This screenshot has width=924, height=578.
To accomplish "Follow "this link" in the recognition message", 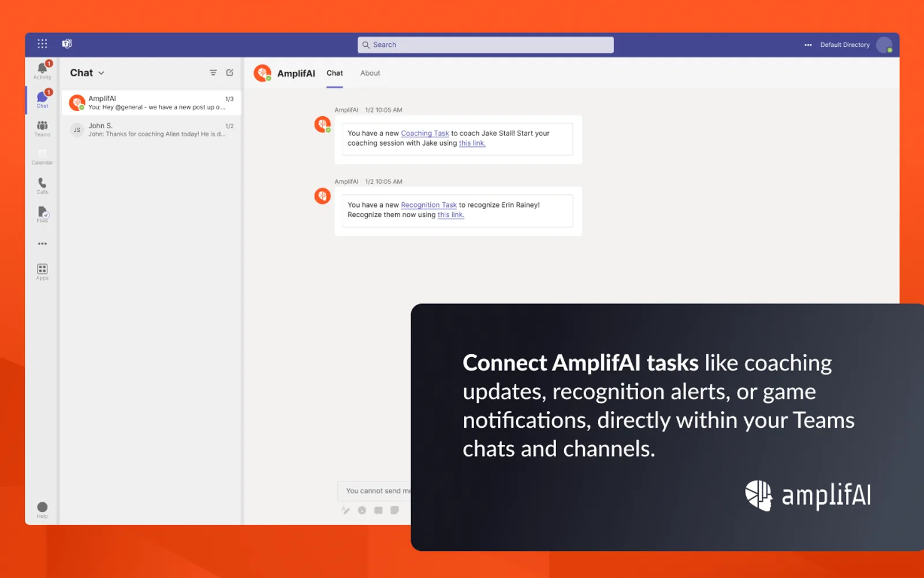I will pyautogui.click(x=450, y=215).
